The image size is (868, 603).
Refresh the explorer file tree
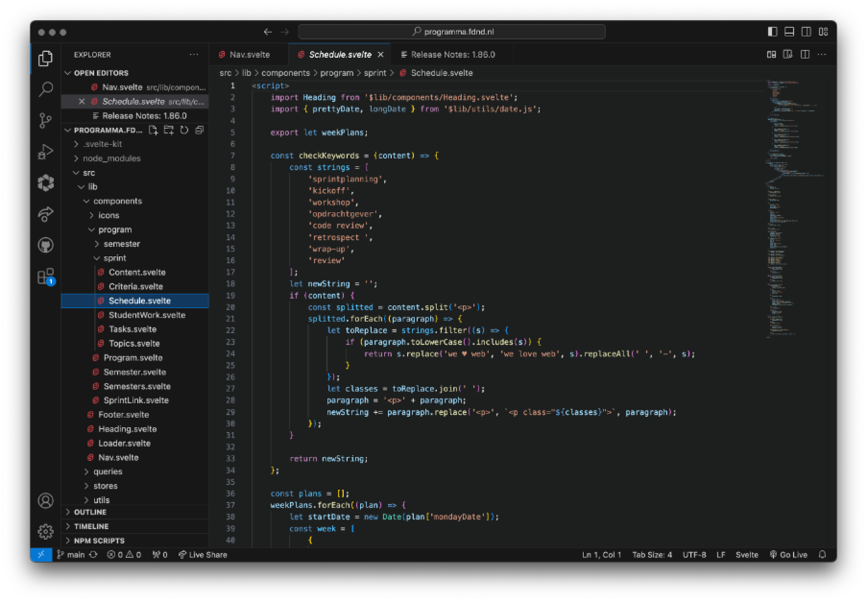[x=184, y=130]
